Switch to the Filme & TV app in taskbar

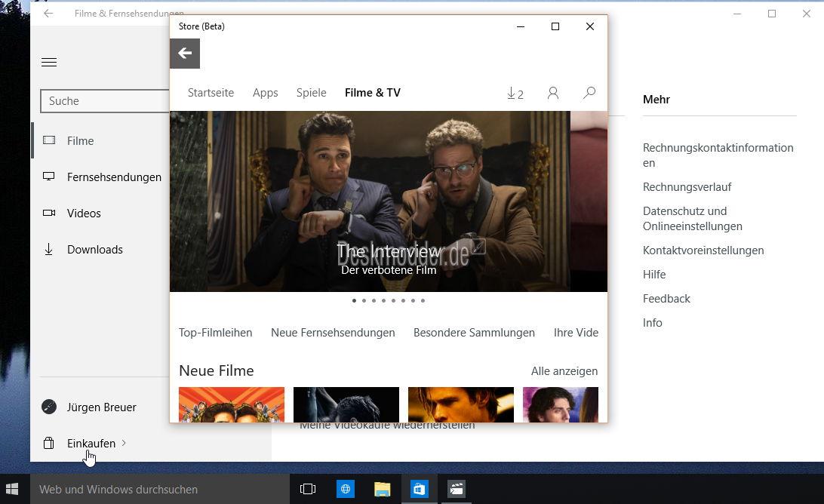tap(457, 489)
